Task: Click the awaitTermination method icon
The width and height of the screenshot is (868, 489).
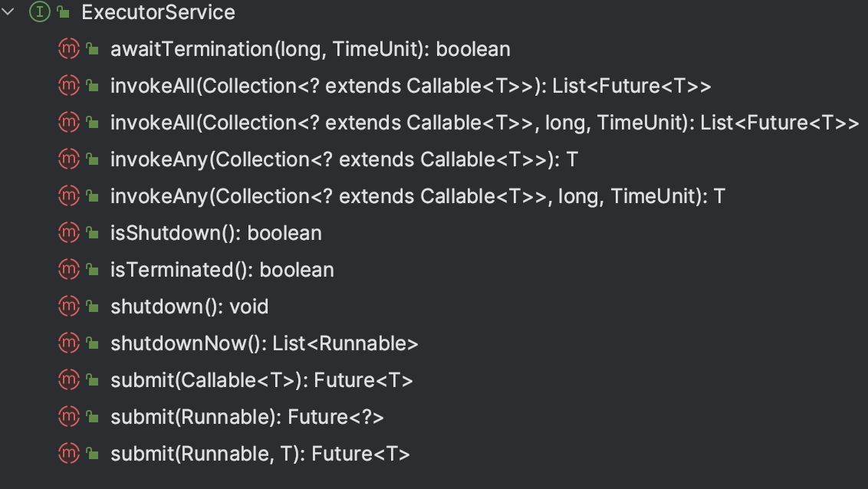Action: [69, 49]
